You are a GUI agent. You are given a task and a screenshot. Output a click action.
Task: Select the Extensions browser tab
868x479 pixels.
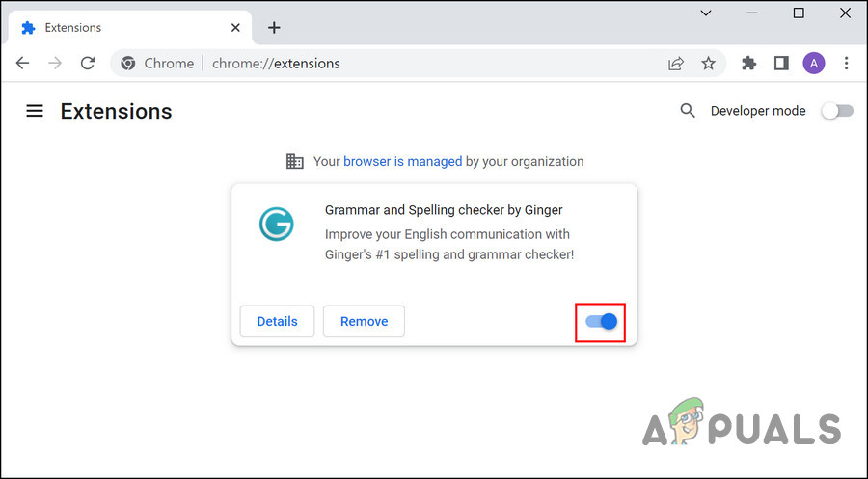pos(130,28)
